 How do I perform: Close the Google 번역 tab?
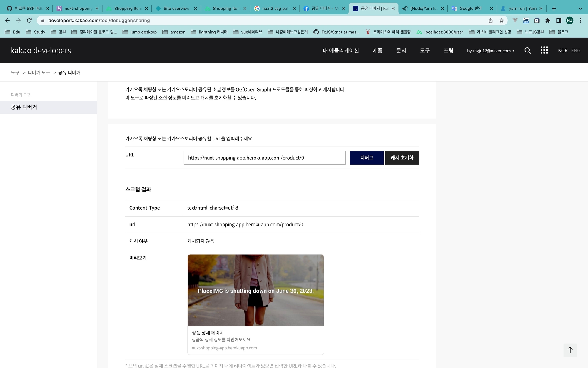pyautogui.click(x=492, y=9)
